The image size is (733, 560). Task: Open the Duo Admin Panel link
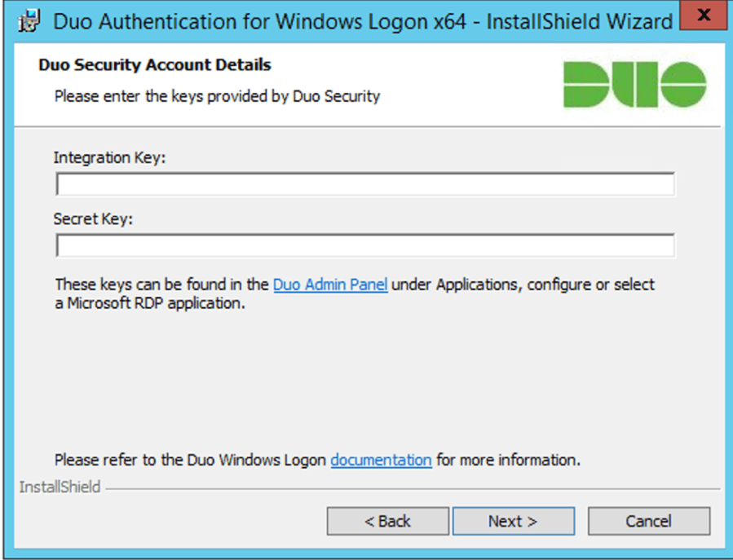pos(330,285)
